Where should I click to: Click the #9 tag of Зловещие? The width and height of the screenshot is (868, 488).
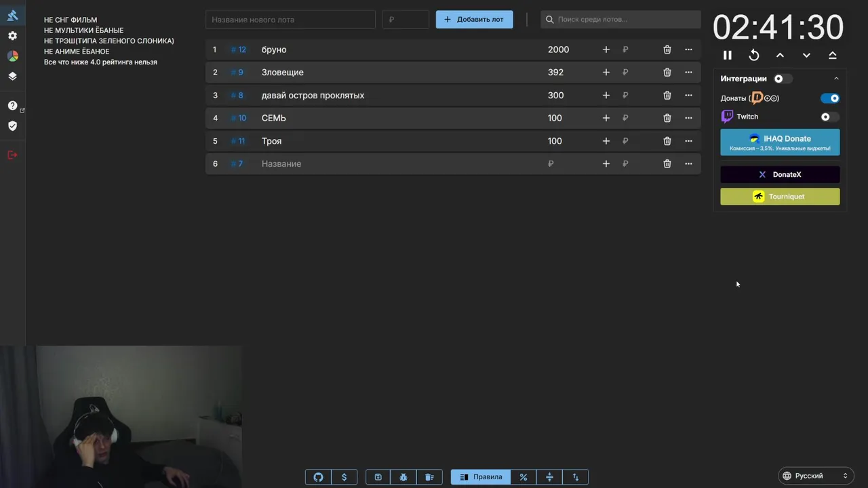[237, 73]
